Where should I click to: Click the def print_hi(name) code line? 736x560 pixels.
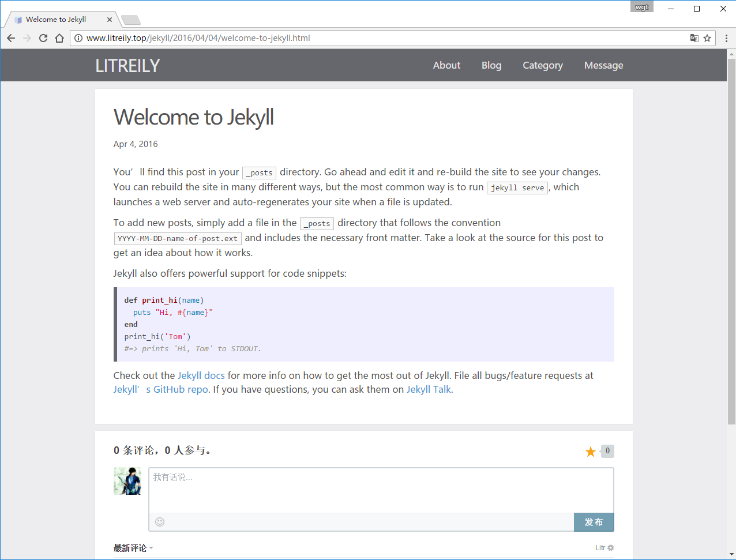tap(164, 300)
